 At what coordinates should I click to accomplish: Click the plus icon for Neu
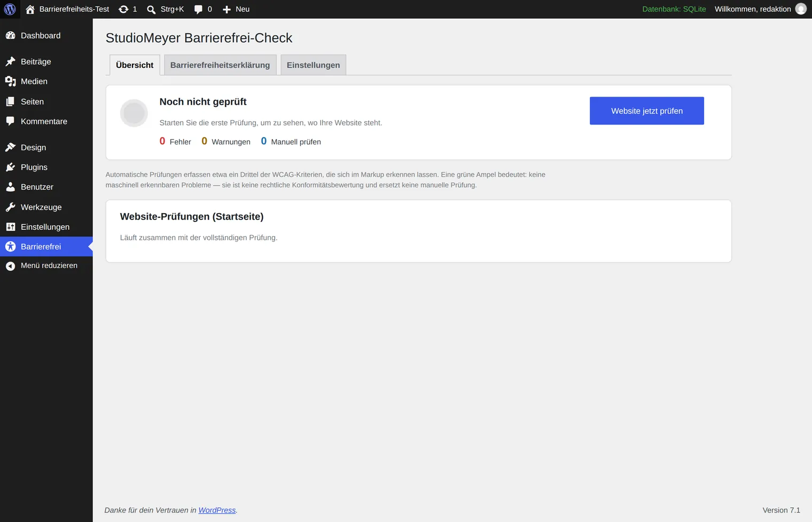click(x=227, y=9)
